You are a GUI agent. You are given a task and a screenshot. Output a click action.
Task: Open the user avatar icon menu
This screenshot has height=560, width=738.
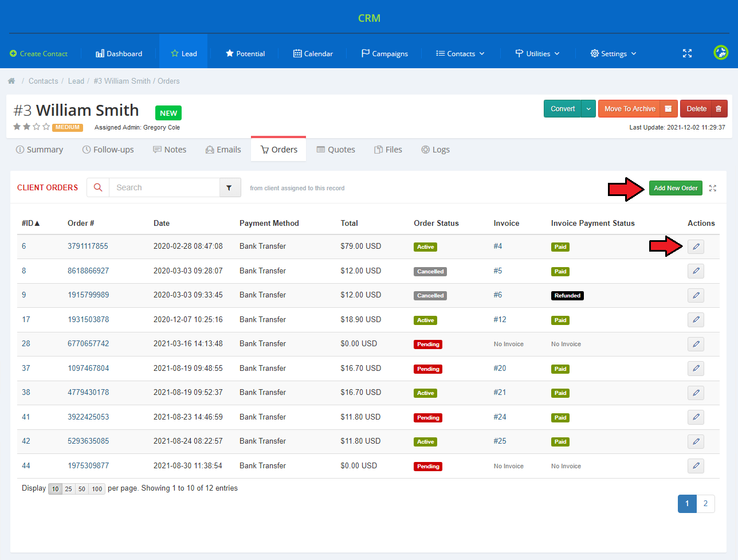[x=721, y=53]
